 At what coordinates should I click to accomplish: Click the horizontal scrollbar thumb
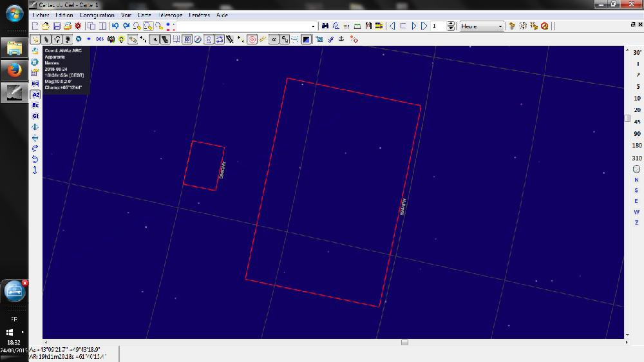[x=404, y=342]
